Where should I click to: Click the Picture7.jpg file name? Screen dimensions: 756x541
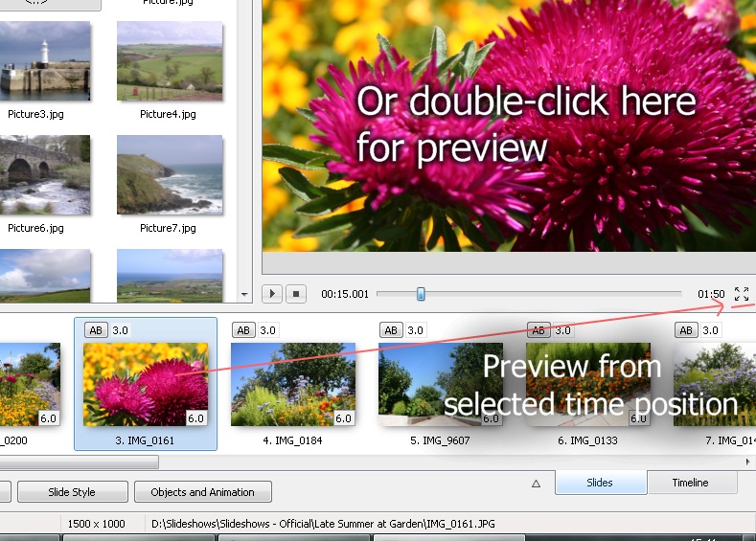[168, 228]
